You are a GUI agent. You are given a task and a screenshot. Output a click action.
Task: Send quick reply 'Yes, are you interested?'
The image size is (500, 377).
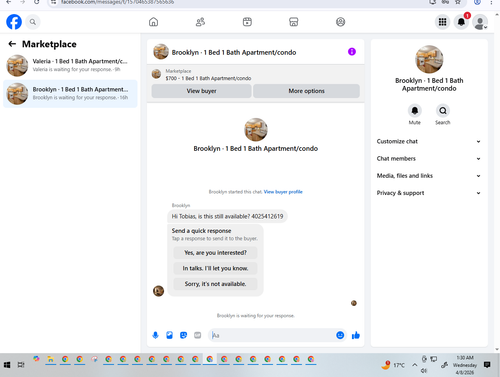click(x=215, y=253)
